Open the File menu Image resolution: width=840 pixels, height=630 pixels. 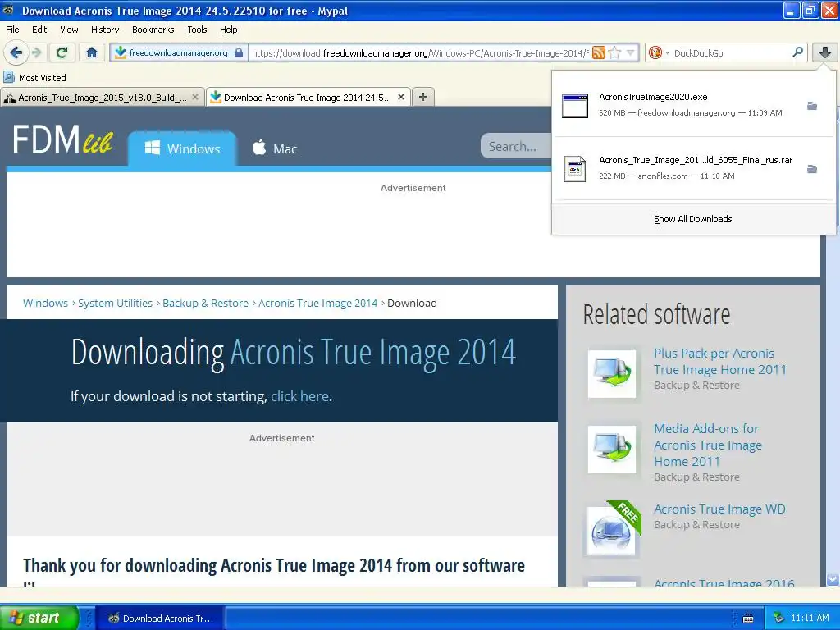point(12,30)
